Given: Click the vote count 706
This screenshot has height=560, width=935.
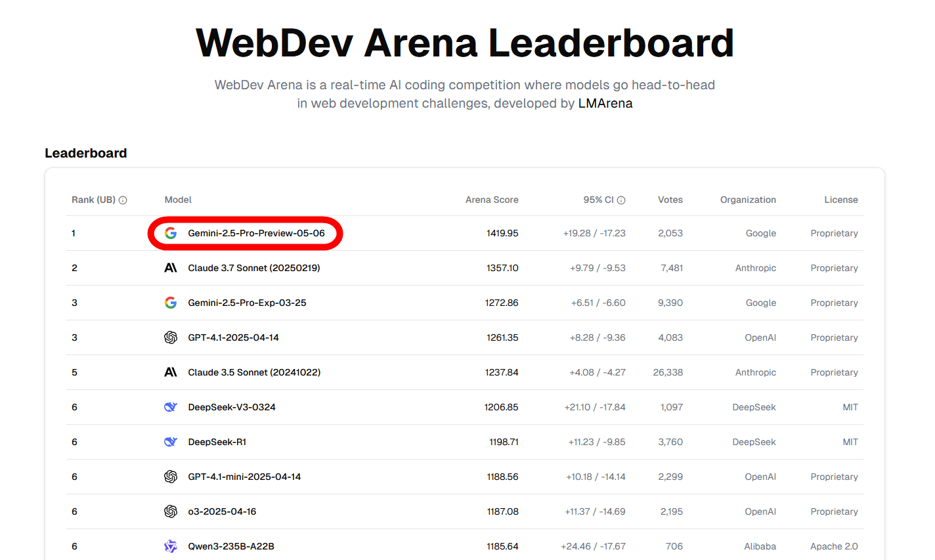Looking at the screenshot, I should coord(674,546).
